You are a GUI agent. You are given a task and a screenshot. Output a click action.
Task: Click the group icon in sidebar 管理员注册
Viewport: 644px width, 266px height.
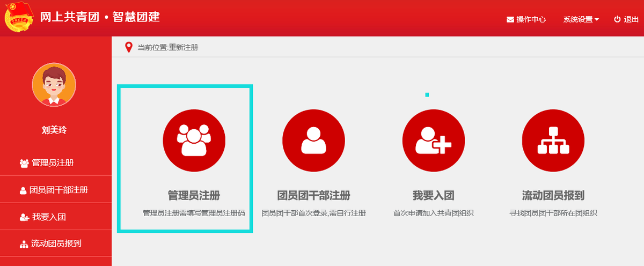click(24, 163)
